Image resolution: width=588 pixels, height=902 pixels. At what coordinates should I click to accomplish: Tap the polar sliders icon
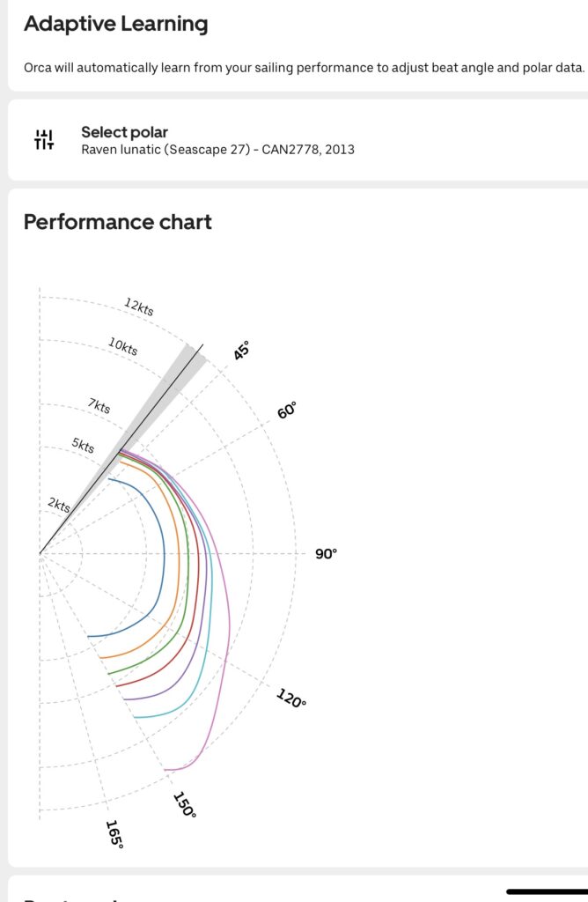coord(44,139)
